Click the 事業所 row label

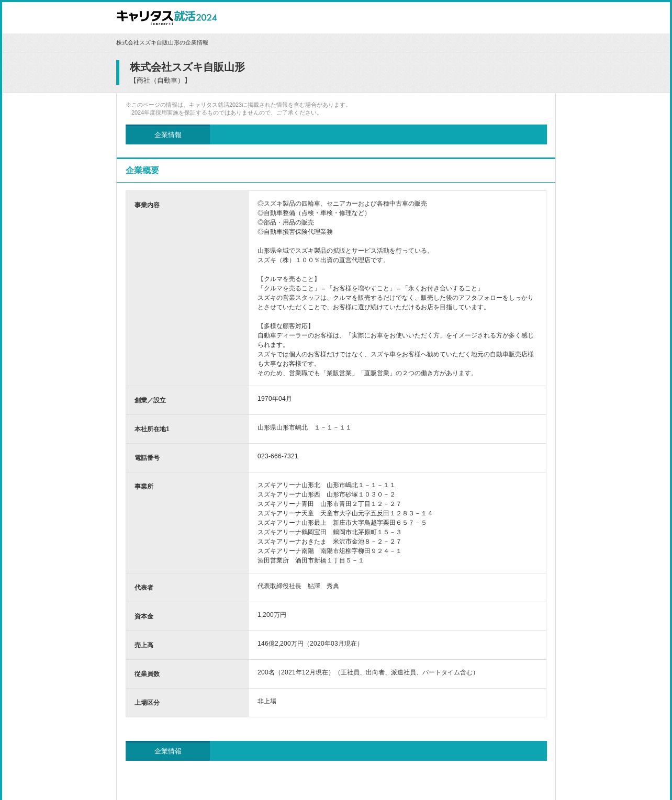pos(144,487)
